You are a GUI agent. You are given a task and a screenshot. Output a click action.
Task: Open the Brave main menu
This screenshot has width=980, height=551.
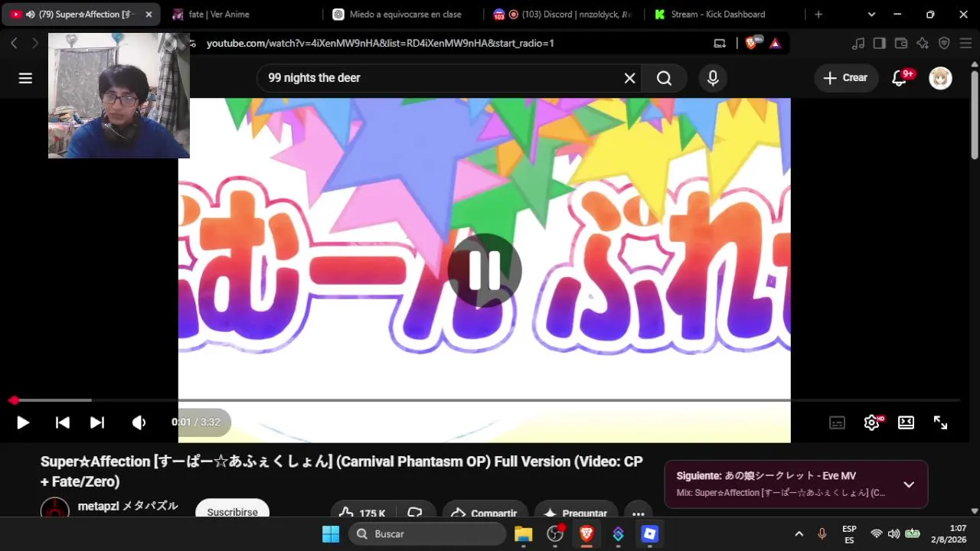965,44
